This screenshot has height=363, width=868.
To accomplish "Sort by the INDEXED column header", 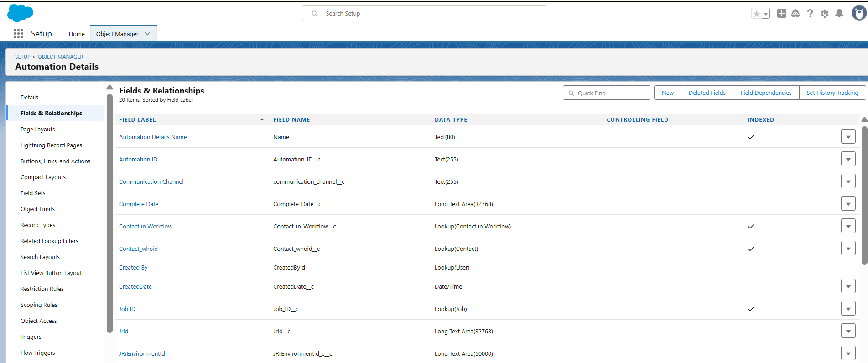I will pyautogui.click(x=761, y=119).
